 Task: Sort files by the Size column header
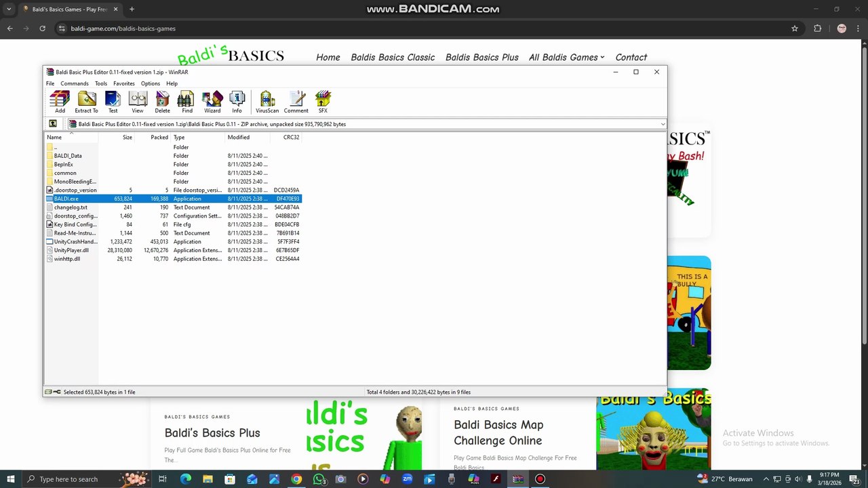coord(116,137)
